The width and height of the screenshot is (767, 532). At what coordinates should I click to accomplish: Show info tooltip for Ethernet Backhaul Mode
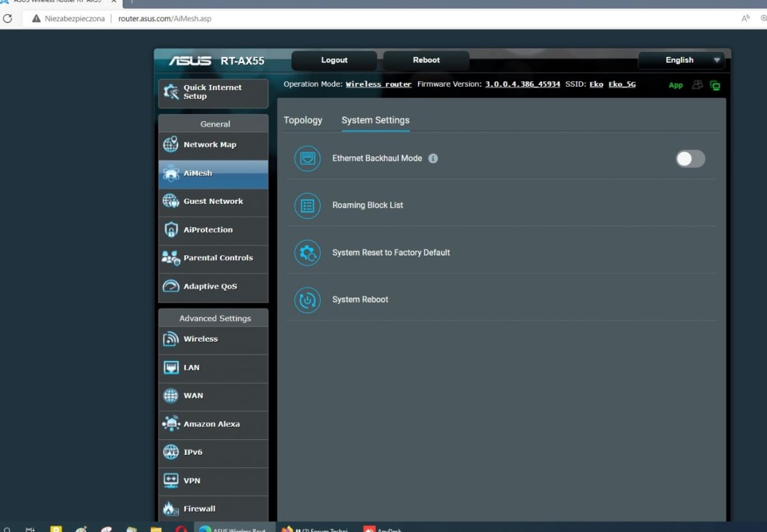[x=433, y=158]
